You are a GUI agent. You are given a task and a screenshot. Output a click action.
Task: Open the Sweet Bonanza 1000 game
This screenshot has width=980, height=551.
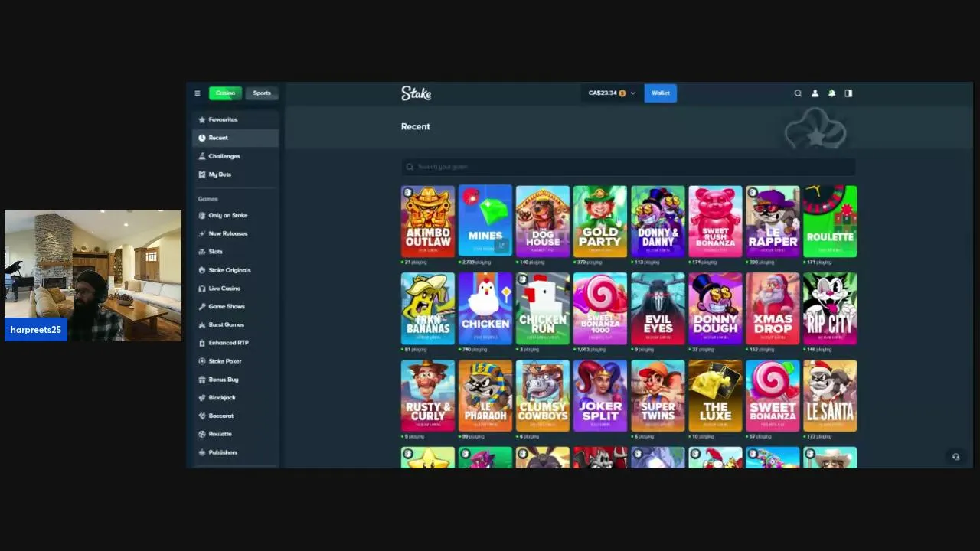(600, 308)
